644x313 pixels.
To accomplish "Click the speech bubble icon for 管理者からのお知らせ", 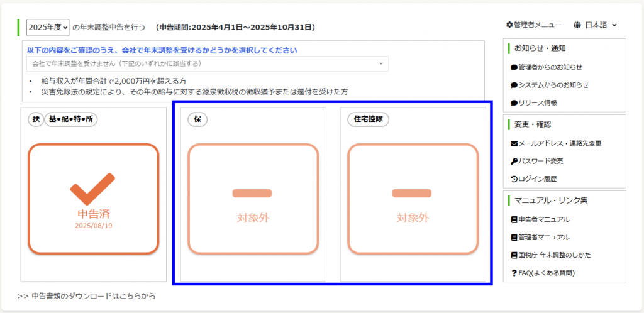I will pyautogui.click(x=514, y=67).
